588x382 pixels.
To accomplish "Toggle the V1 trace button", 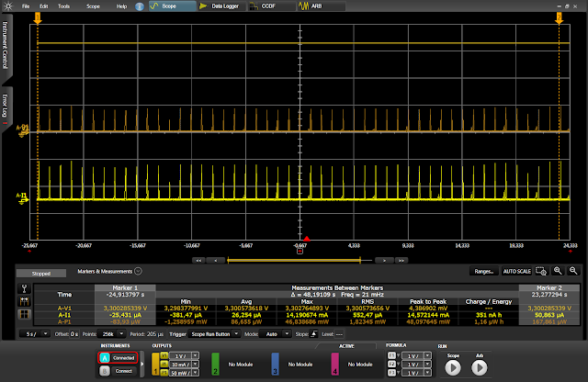I will click(x=164, y=355).
